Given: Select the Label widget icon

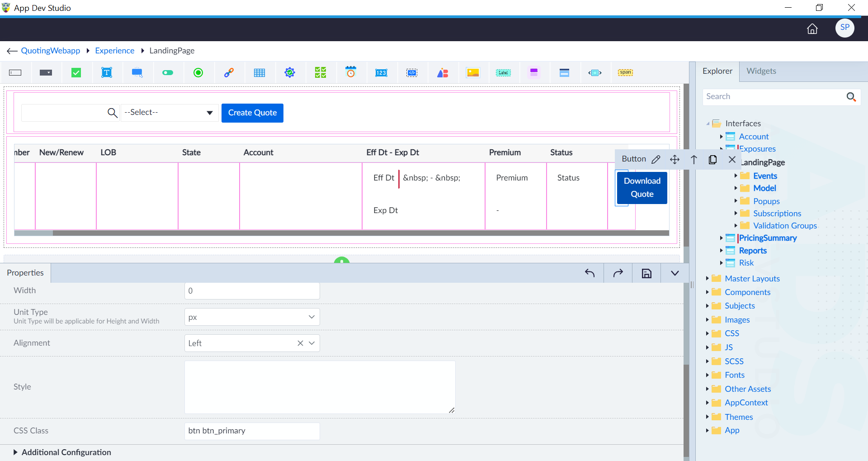Looking at the screenshot, I should (x=503, y=73).
